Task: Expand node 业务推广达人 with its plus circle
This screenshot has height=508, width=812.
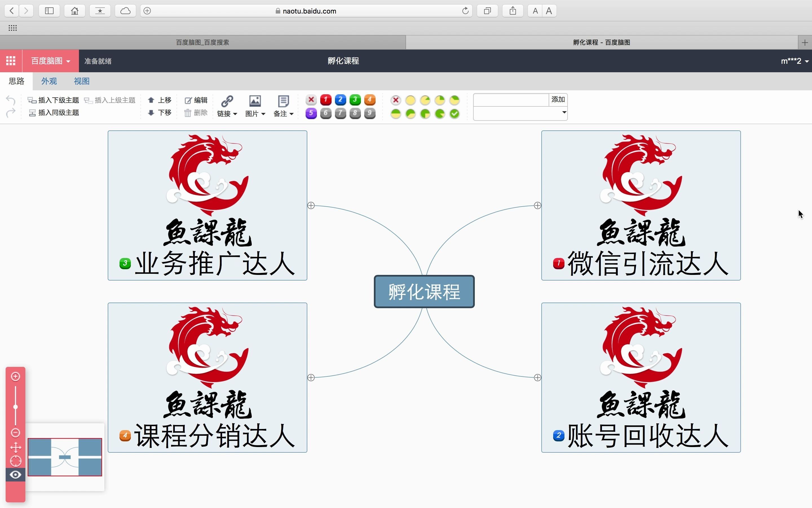Action: pyautogui.click(x=311, y=205)
